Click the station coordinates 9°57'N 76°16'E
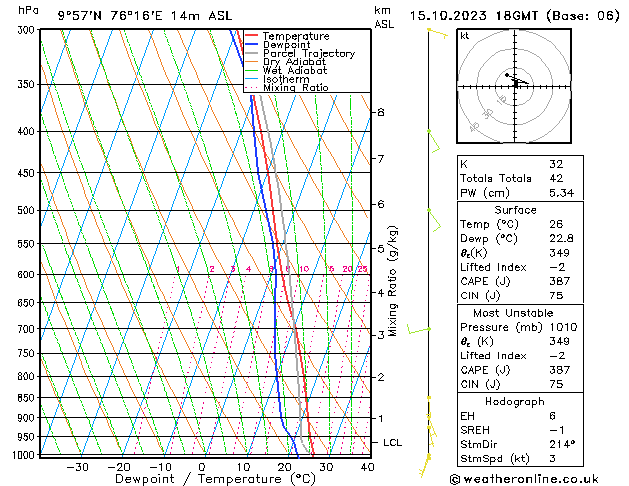The height and width of the screenshot is (486, 629). pos(110,16)
